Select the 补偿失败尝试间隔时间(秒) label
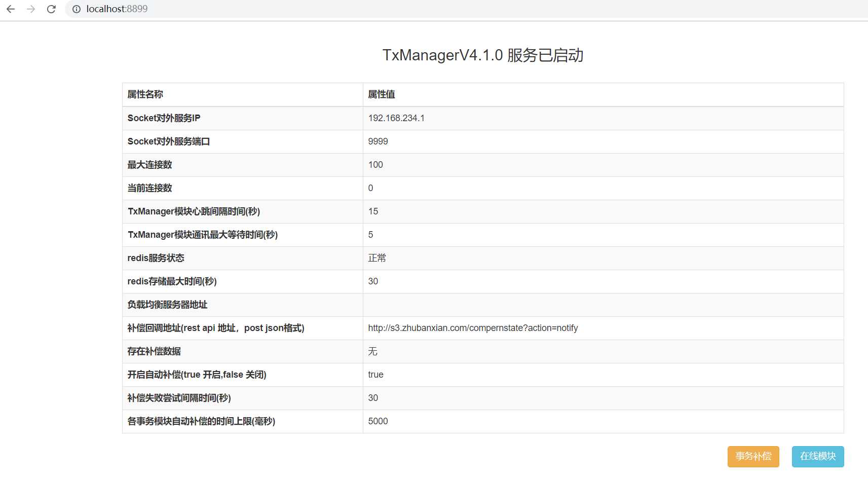This screenshot has width=868, height=478. [179, 398]
